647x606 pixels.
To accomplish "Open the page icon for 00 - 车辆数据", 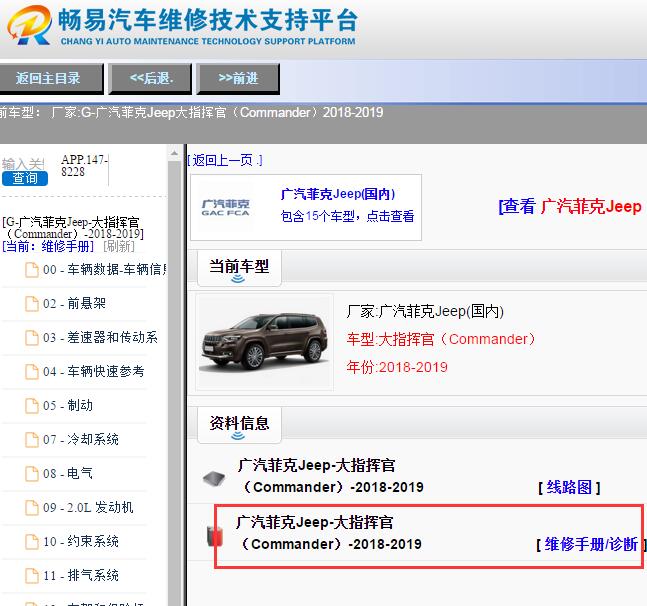I will point(32,270).
